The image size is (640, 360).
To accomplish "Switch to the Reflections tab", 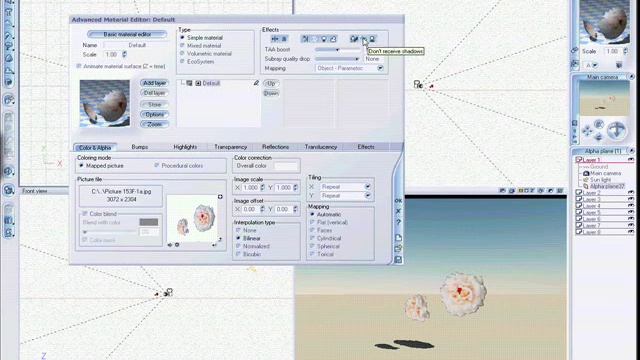I will (x=276, y=147).
